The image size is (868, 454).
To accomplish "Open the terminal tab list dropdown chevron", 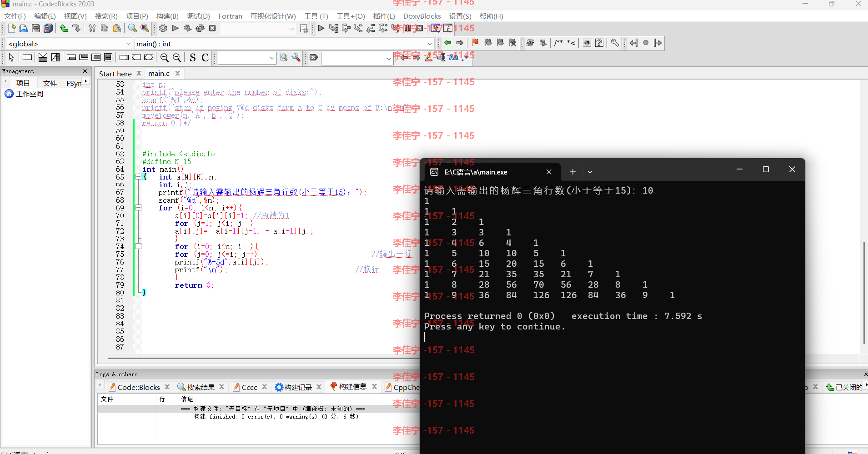I will [590, 172].
